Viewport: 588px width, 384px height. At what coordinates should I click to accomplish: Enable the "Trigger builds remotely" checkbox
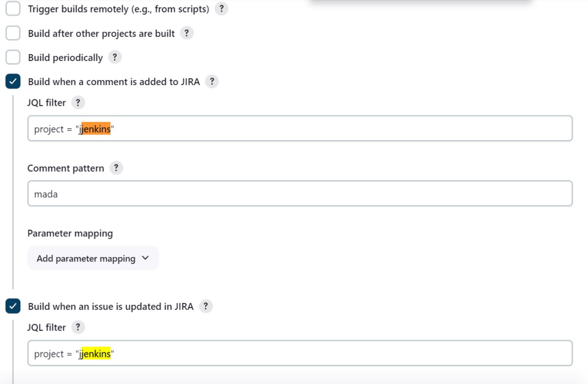coord(12,8)
